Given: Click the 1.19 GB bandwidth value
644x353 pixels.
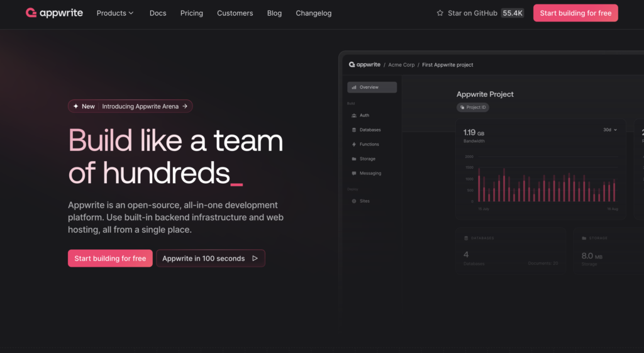Looking at the screenshot, I should (474, 132).
